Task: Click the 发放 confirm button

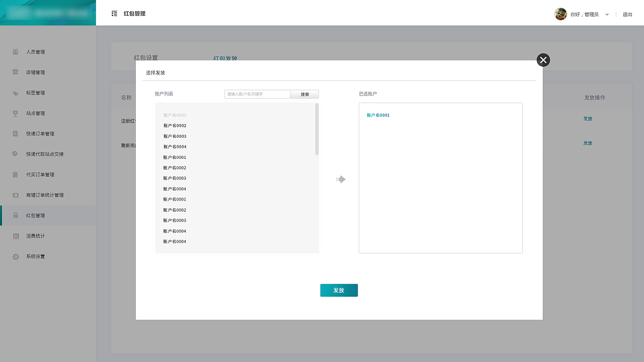Action: pyautogui.click(x=339, y=290)
